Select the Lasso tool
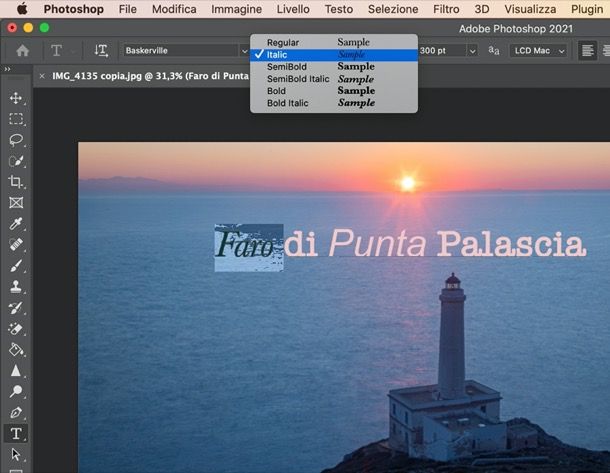Image resolution: width=610 pixels, height=473 pixels. click(16, 140)
